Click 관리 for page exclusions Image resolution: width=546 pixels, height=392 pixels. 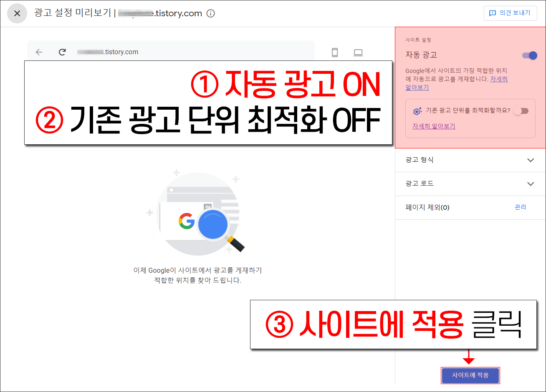[x=521, y=207]
